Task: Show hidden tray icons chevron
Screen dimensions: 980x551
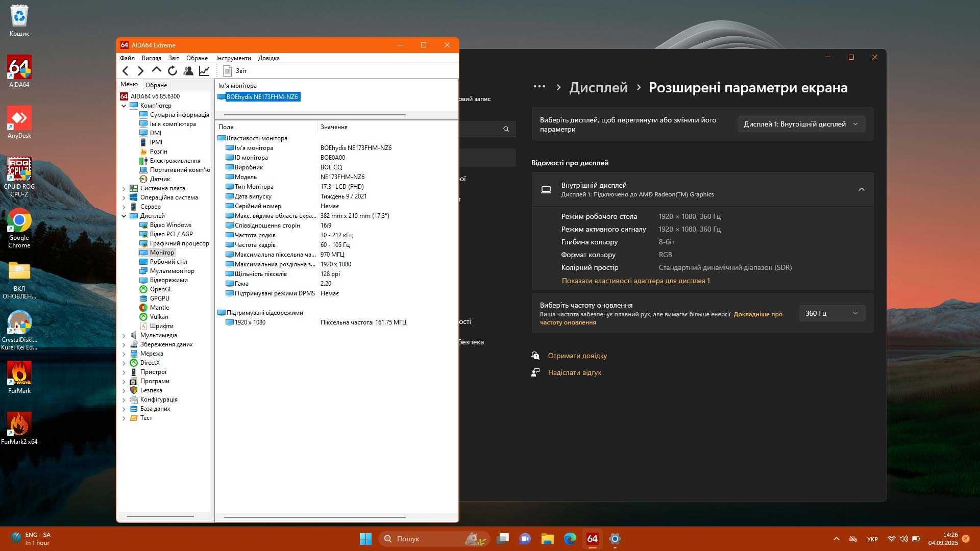Action: (836, 539)
